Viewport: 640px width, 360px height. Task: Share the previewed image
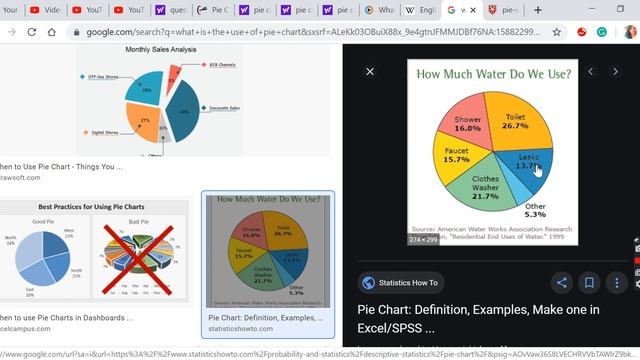562,282
